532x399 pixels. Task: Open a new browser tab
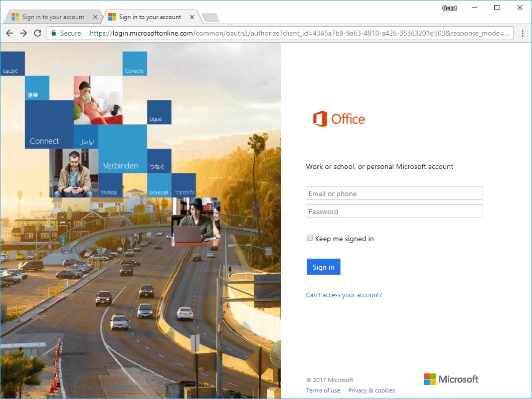click(x=211, y=18)
